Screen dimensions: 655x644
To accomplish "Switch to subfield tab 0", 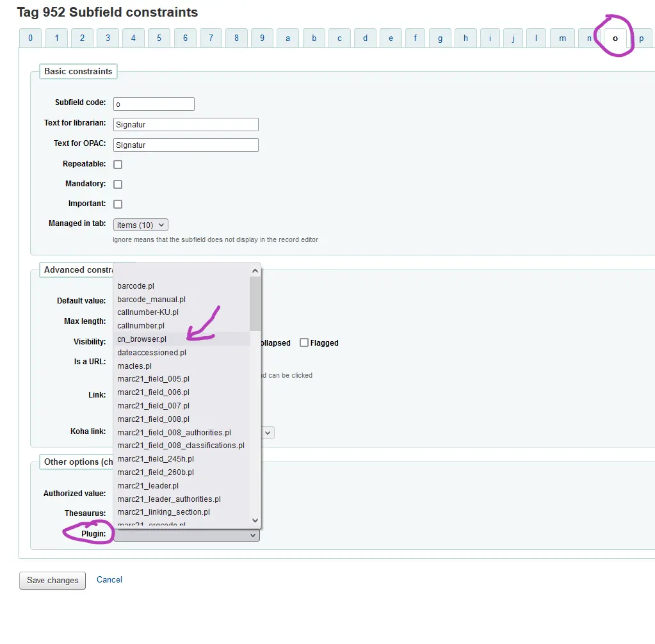I will click(x=30, y=38).
